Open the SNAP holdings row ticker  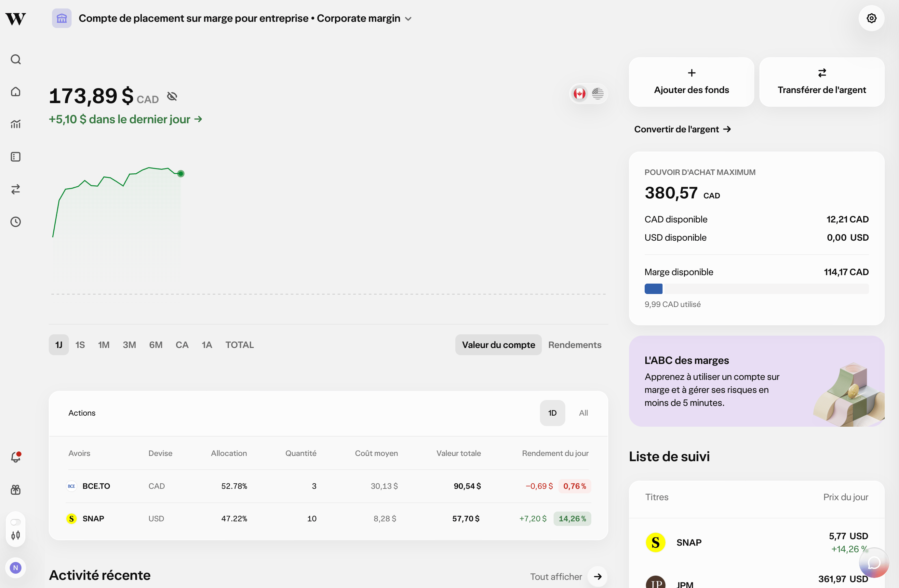tap(93, 519)
